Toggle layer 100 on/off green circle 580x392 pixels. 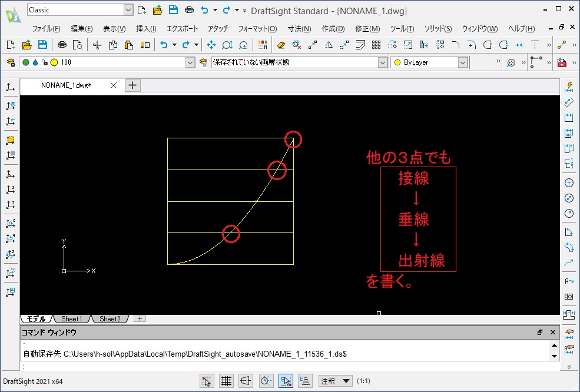[26, 62]
